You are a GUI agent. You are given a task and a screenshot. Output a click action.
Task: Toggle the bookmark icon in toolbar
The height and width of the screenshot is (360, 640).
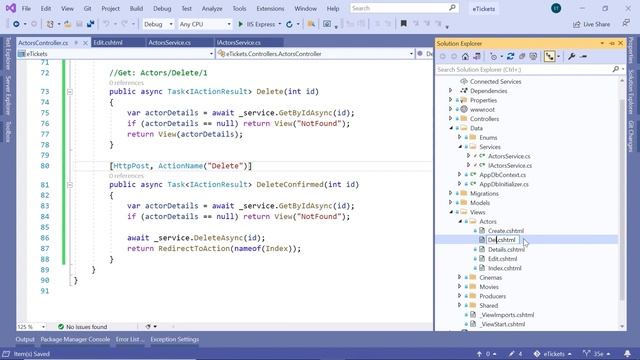pyautogui.click(x=404, y=24)
